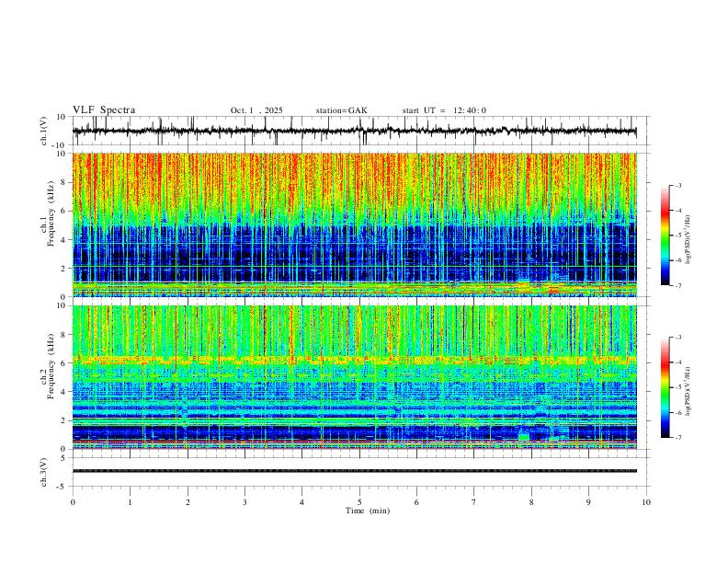Click the ch.3 flat signal trace
Image resolution: width=728 pixels, height=563 pixels.
(355, 471)
